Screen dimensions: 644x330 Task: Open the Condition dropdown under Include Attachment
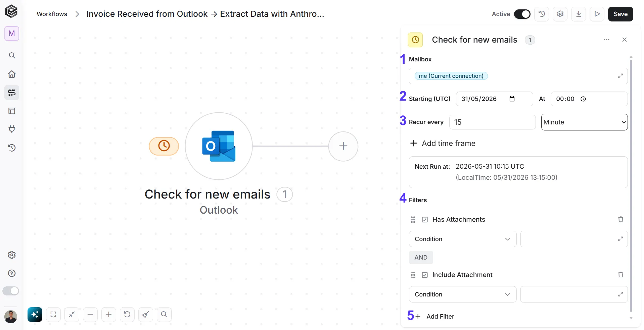point(463,294)
